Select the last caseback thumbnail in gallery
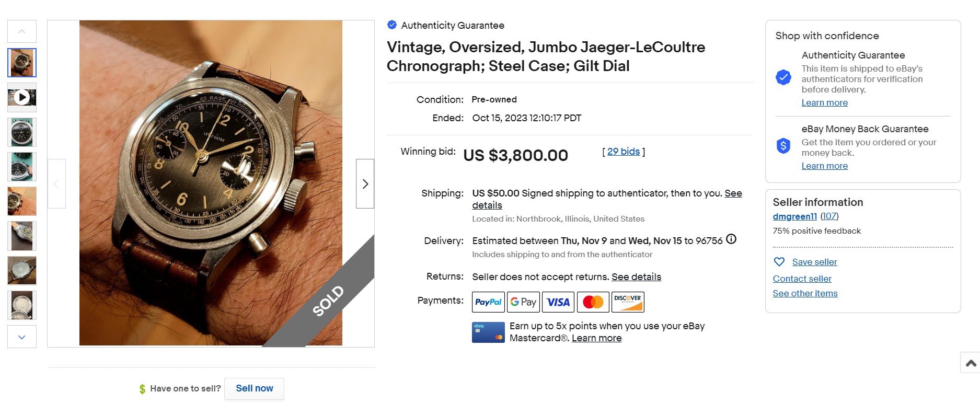 pos(22,305)
